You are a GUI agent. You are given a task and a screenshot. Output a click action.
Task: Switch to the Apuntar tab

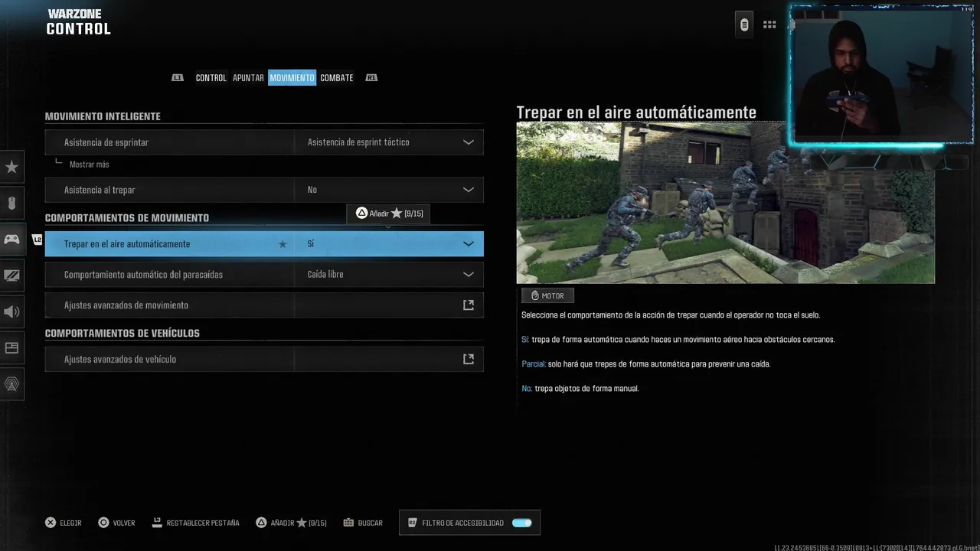pyautogui.click(x=248, y=78)
